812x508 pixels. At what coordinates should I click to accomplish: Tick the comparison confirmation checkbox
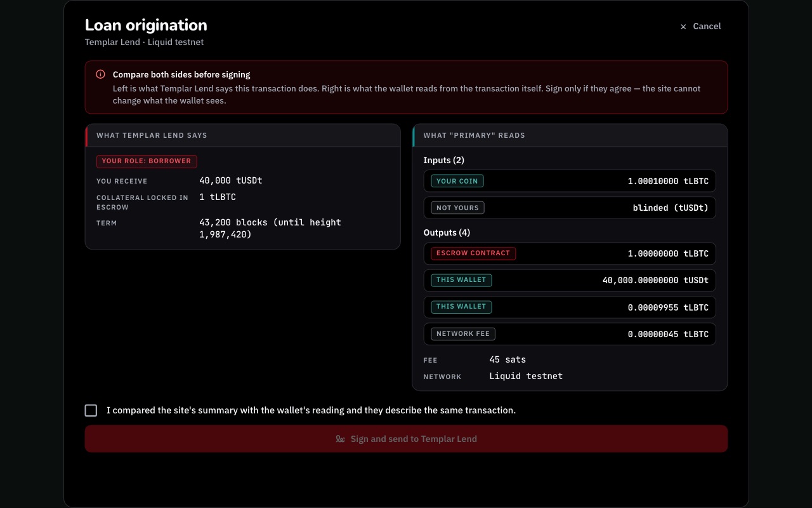[x=91, y=410]
